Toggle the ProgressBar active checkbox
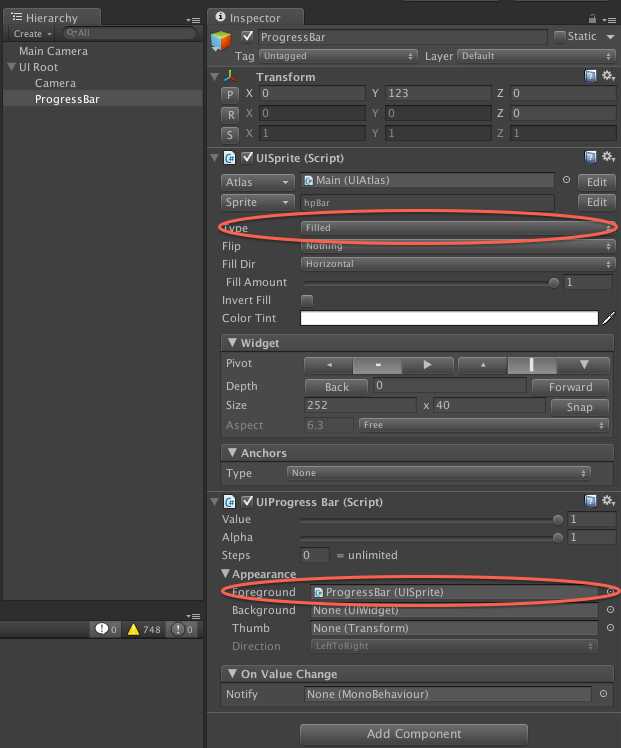Image resolution: width=621 pixels, height=748 pixels. (247, 36)
